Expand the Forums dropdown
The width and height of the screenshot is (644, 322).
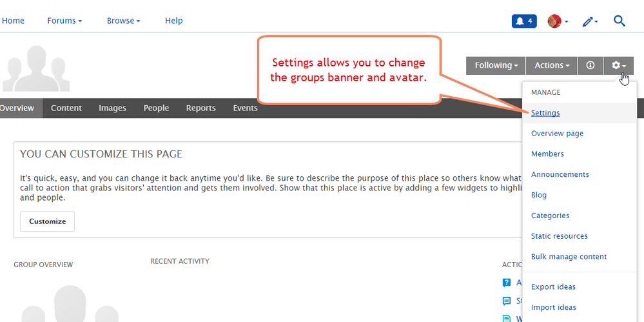point(64,21)
